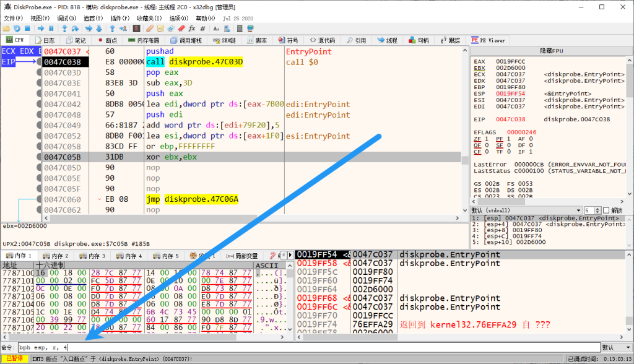This screenshot has height=364, width=634.
Task: Click the run to user code icon
Action: click(123, 28)
